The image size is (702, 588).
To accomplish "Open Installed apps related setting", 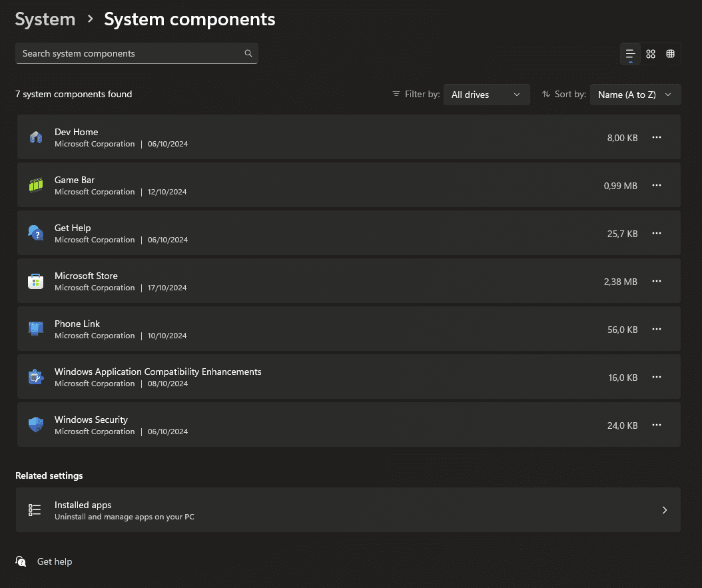I will tap(348, 510).
